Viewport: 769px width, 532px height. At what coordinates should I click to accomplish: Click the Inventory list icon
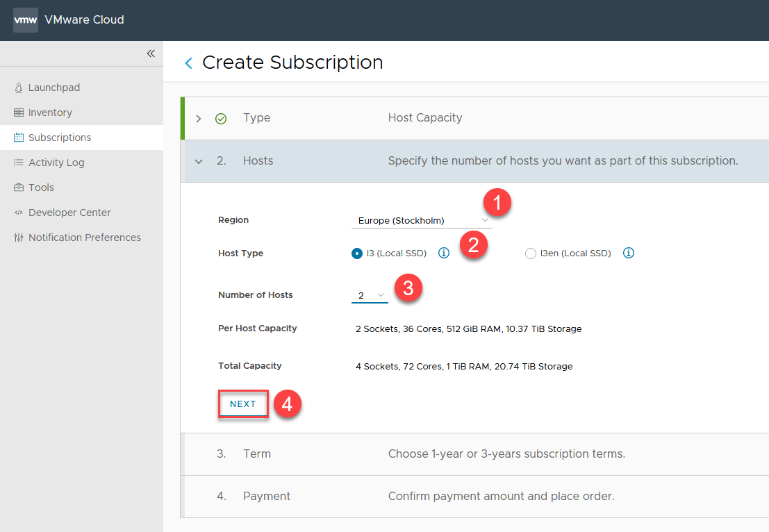19,113
